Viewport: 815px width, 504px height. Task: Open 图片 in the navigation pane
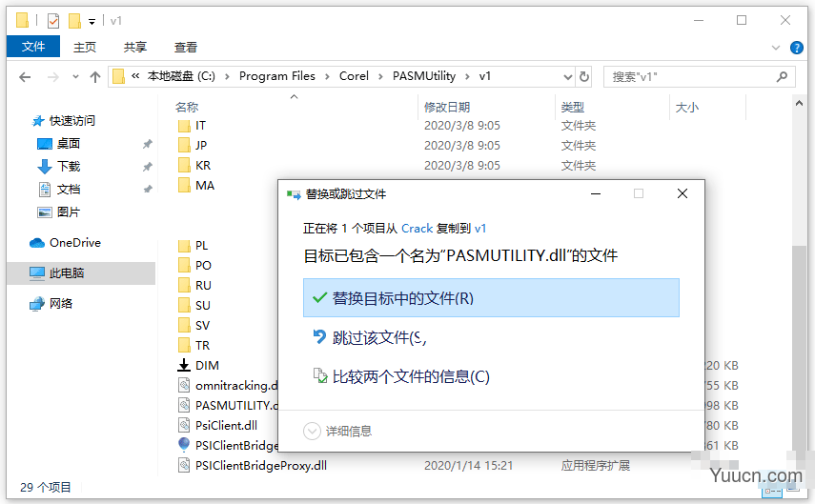click(x=68, y=212)
